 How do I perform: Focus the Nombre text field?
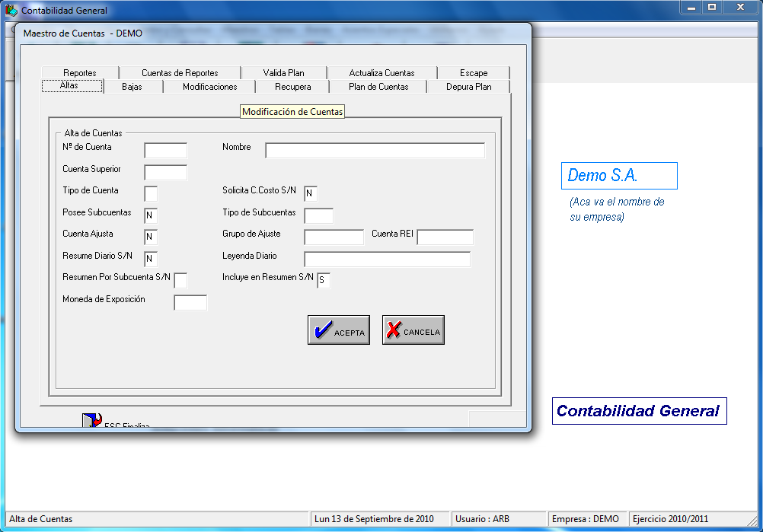[x=375, y=150]
